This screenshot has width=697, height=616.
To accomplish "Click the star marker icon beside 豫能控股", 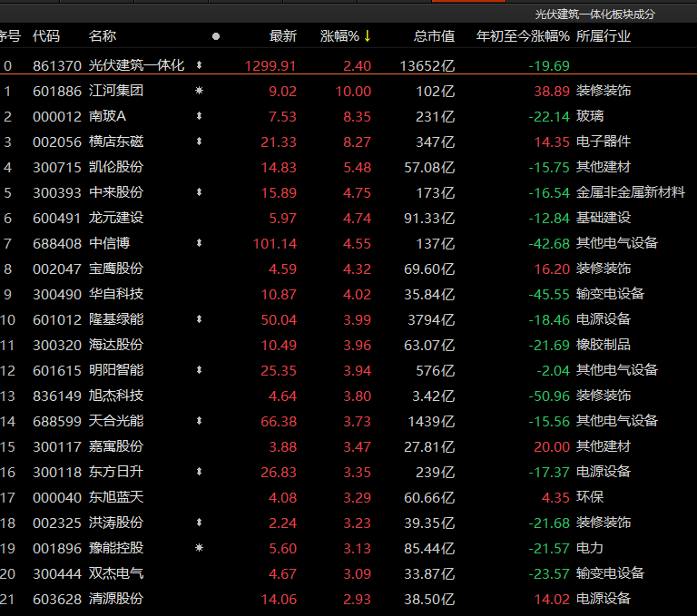I will 199,548.
